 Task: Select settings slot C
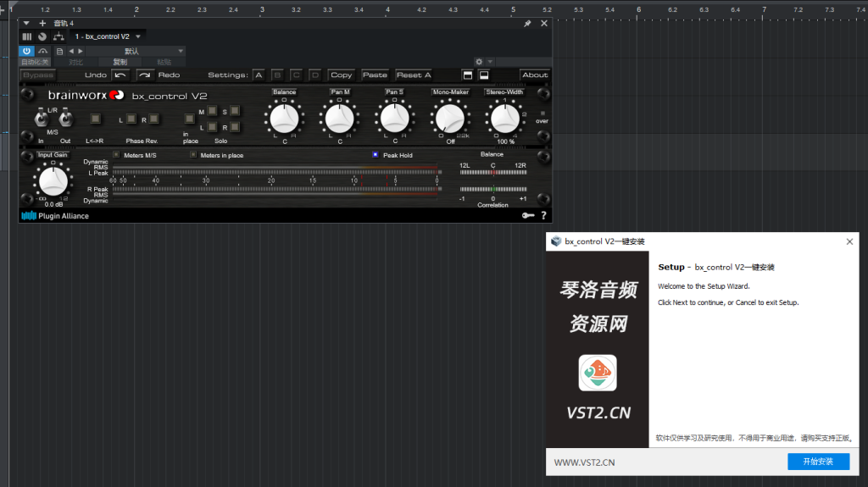[296, 75]
